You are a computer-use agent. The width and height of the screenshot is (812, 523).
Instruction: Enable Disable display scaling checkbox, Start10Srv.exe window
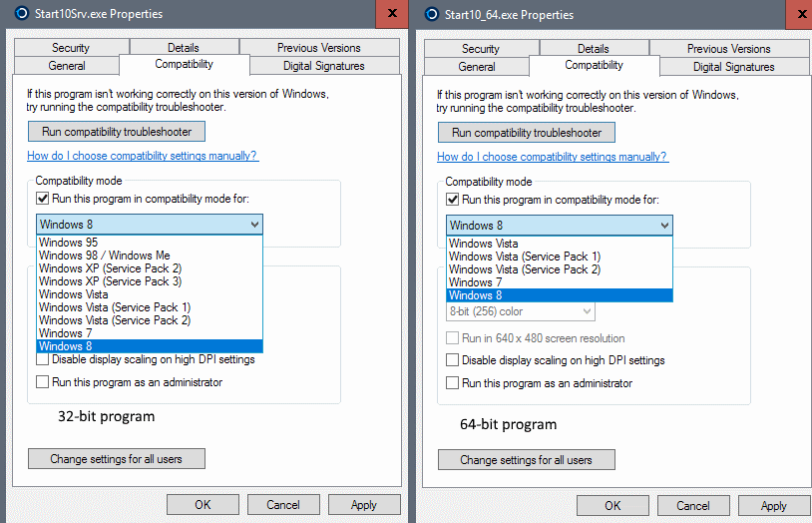[43, 359]
